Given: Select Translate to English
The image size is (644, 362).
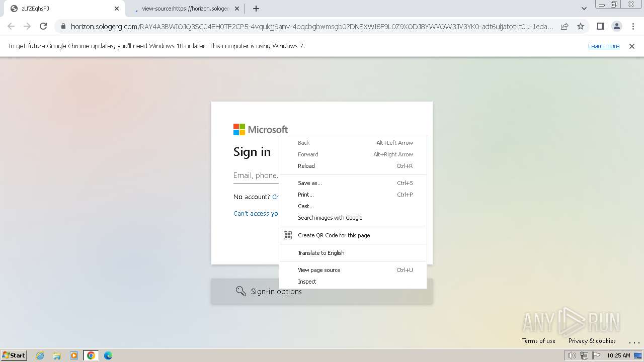Looking at the screenshot, I should (353, 253).
